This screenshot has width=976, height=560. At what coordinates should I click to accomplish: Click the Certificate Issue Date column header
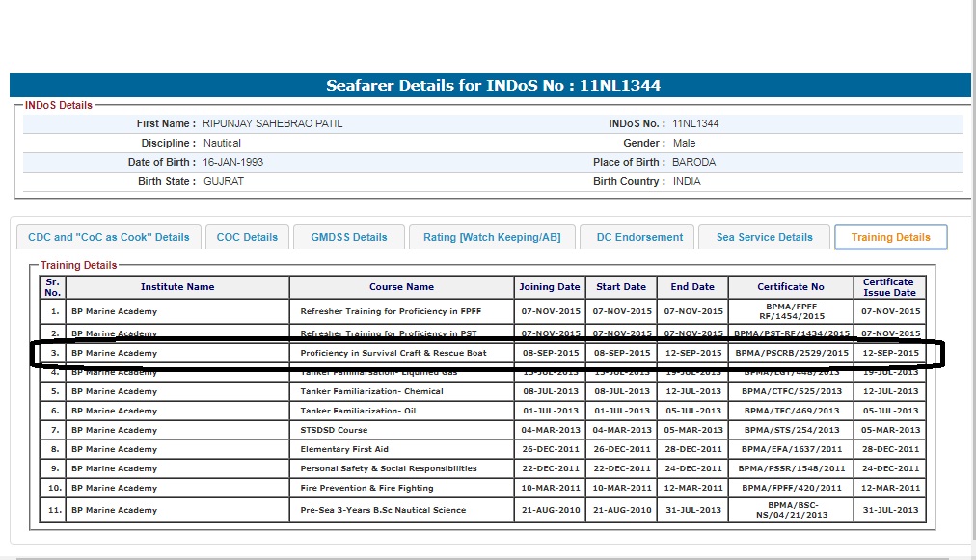coord(889,287)
